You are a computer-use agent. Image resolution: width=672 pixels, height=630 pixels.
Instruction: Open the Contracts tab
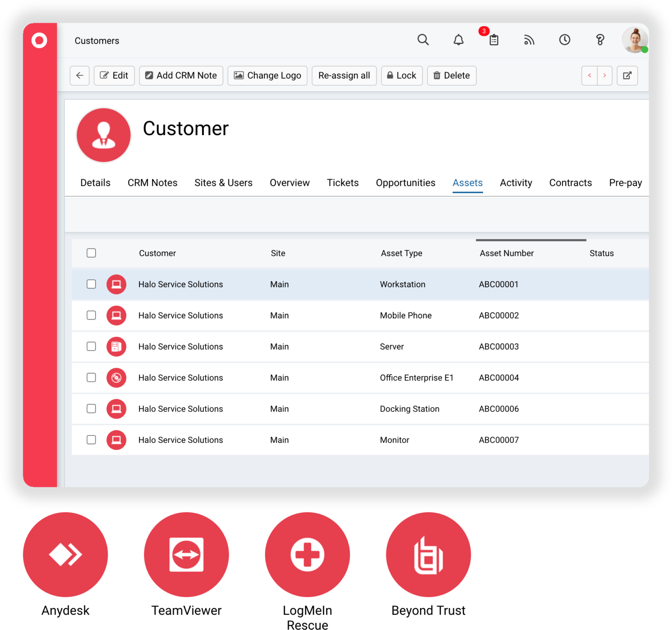tap(570, 183)
